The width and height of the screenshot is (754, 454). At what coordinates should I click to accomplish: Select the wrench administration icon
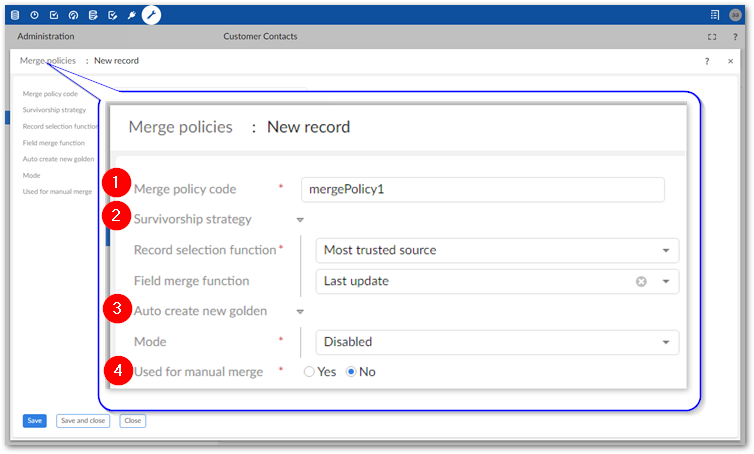151,15
